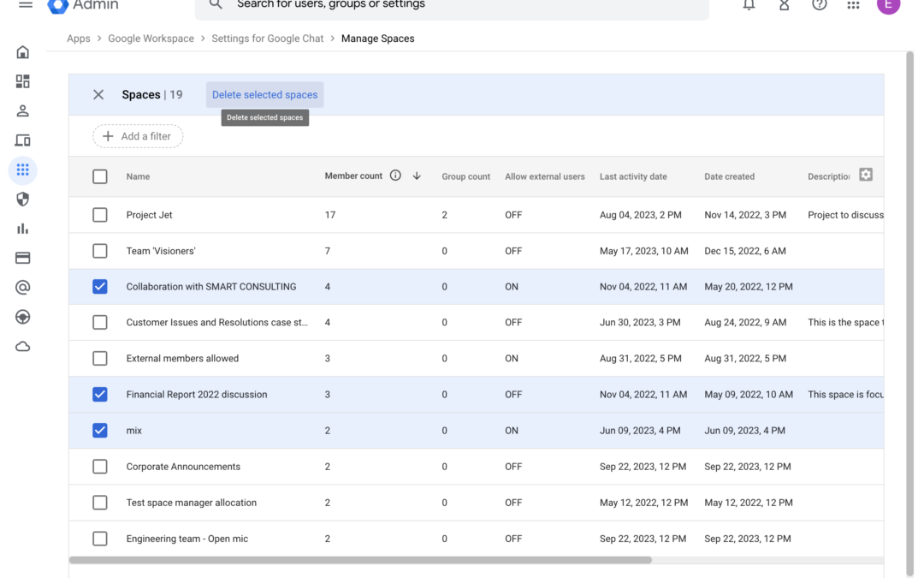Image resolution: width=924 pixels, height=578 pixels.
Task: Click the Add a filter button
Action: point(138,136)
